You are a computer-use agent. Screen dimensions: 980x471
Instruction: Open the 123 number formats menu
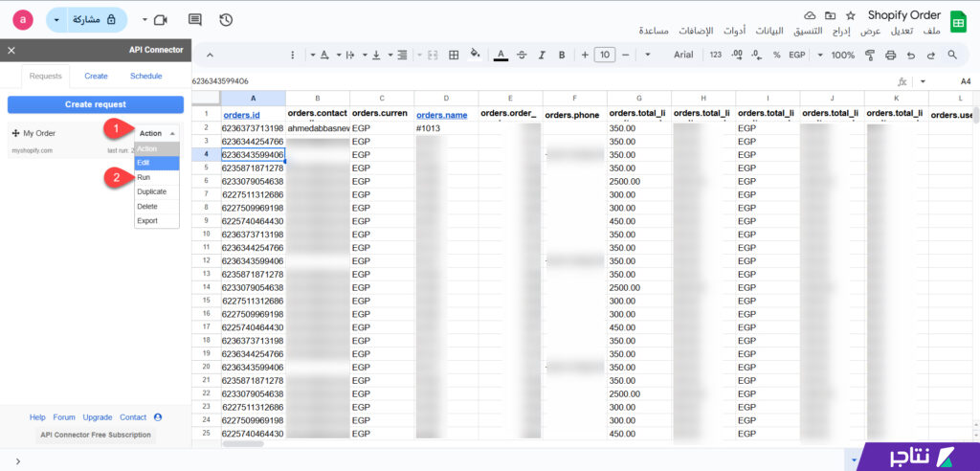(x=716, y=55)
